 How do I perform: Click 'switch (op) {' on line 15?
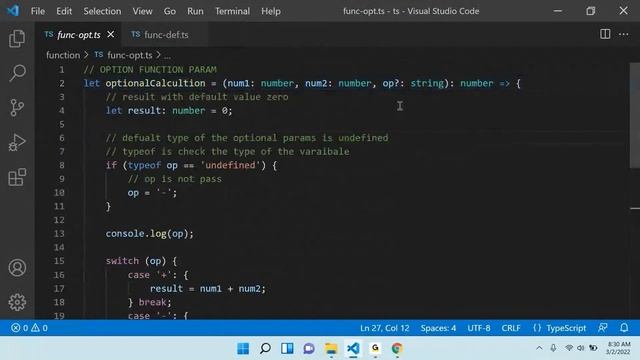(x=141, y=261)
